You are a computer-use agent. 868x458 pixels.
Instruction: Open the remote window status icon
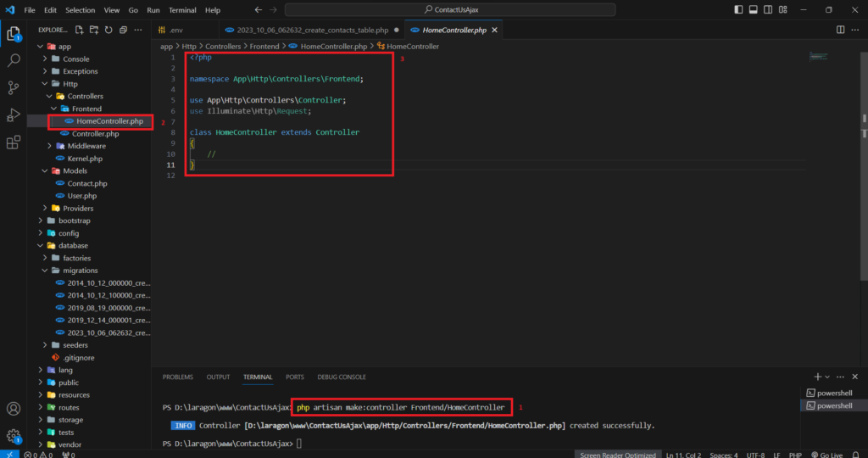click(9, 454)
